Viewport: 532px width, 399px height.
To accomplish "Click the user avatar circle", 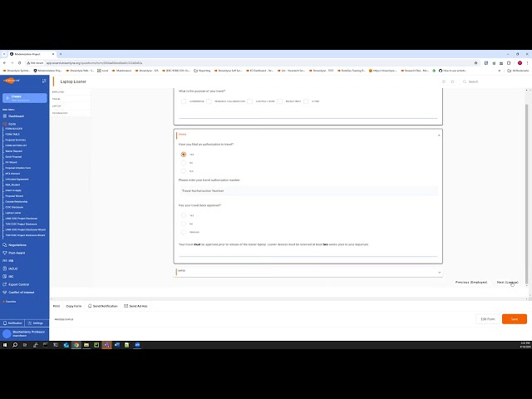I will click(7, 334).
